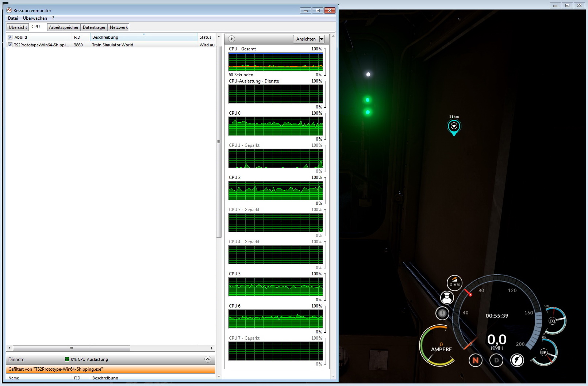Click the Name column header in Dienste
This screenshot has width=588, height=386.
39,378
